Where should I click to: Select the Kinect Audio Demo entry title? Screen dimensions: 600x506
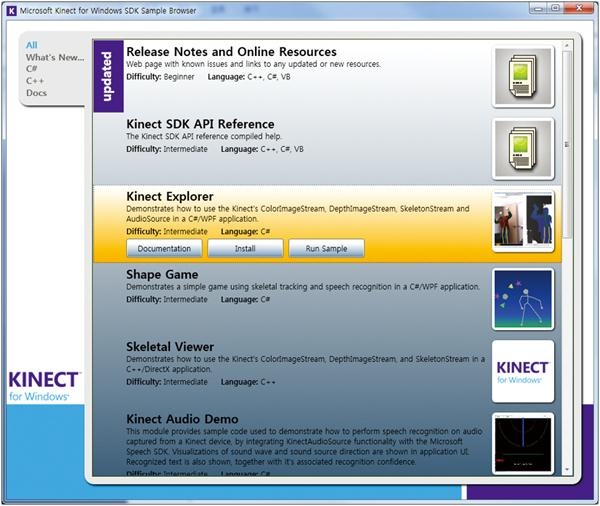(182, 418)
